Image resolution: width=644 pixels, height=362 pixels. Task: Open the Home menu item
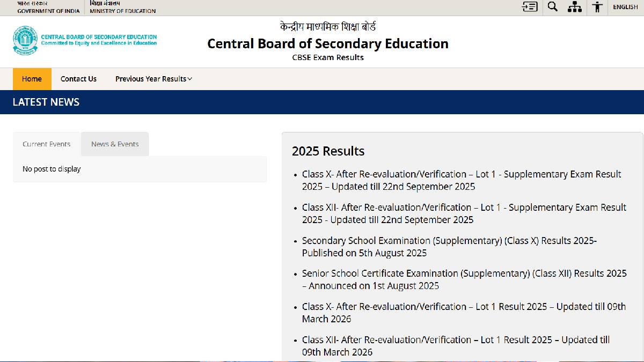(x=32, y=79)
